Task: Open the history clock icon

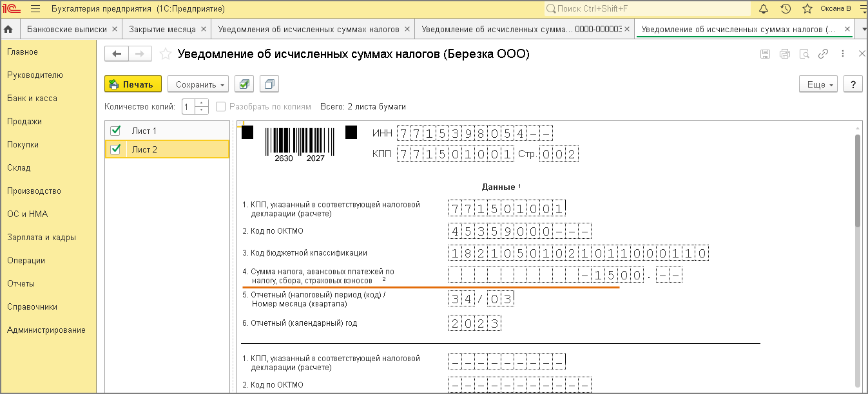Action: tap(786, 9)
